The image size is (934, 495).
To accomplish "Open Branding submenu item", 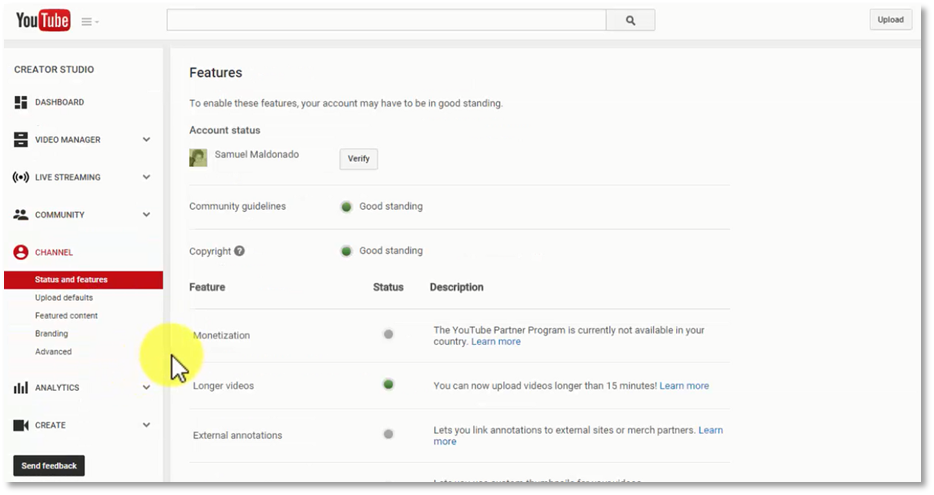I will point(51,334).
